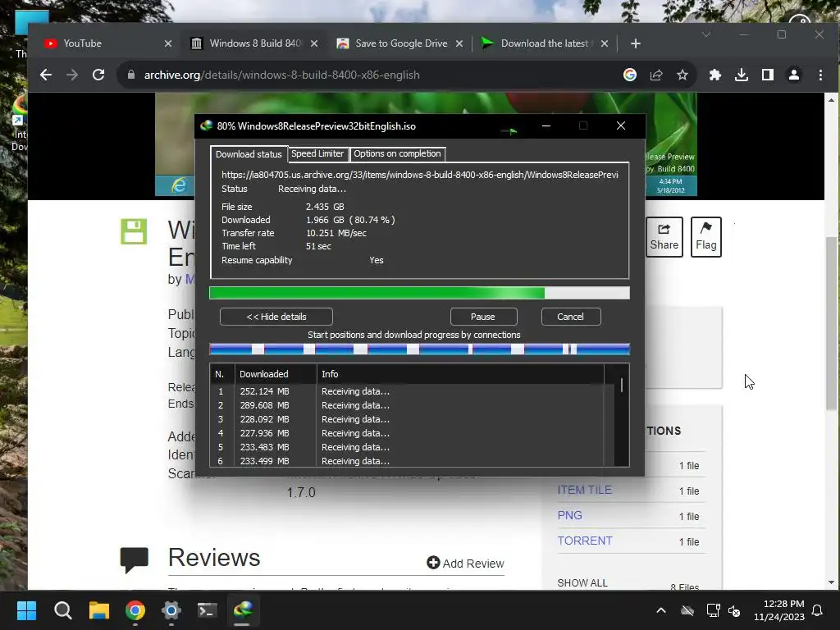
Task: Click the Info column header
Action: (x=459, y=374)
